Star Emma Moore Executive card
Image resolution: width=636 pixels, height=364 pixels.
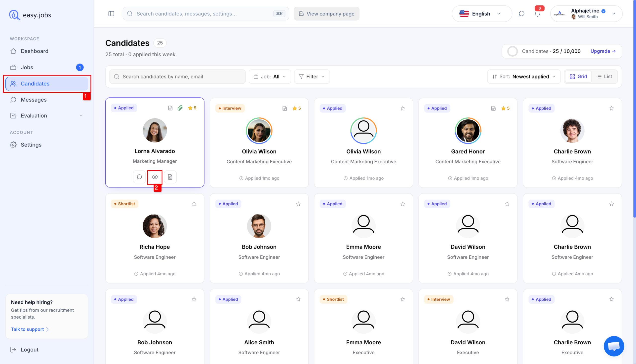[403, 299]
